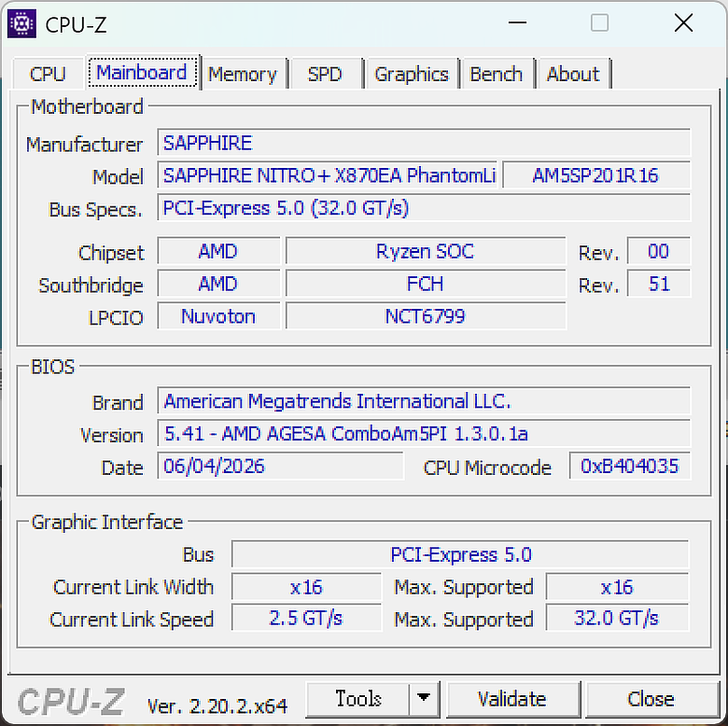The height and width of the screenshot is (726, 728).
Task: Click the Tools button
Action: tap(358, 699)
